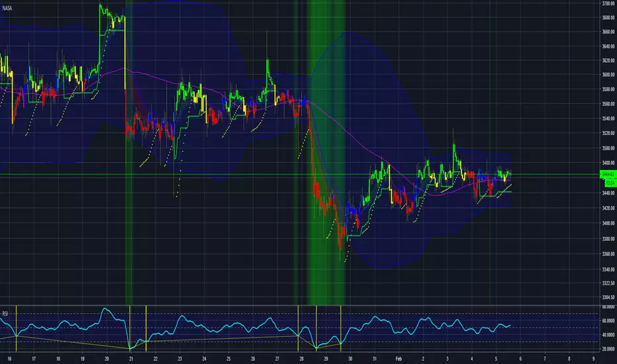This screenshot has width=617, height=364.
Task: Click the 40.0000 RSI axis label
Action: (x=608, y=335)
